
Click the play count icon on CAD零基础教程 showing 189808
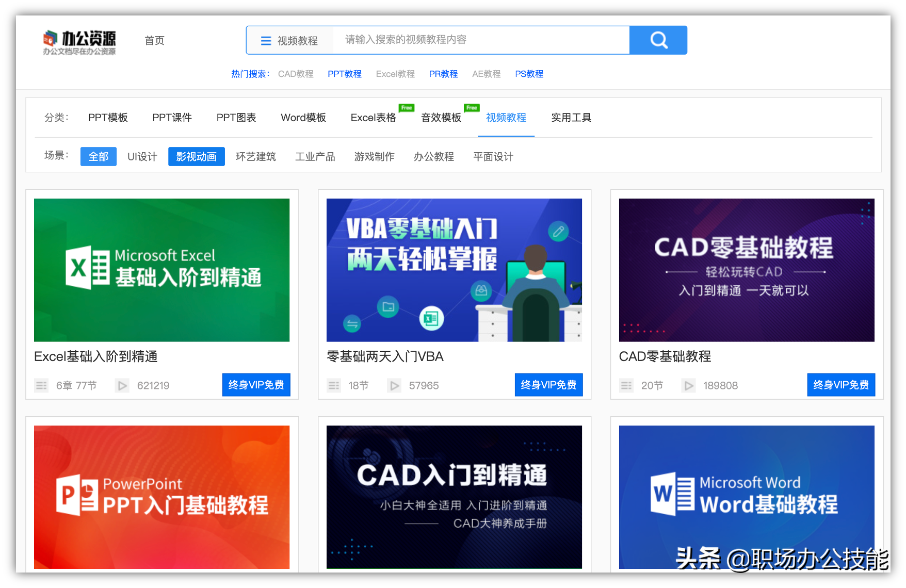click(688, 385)
